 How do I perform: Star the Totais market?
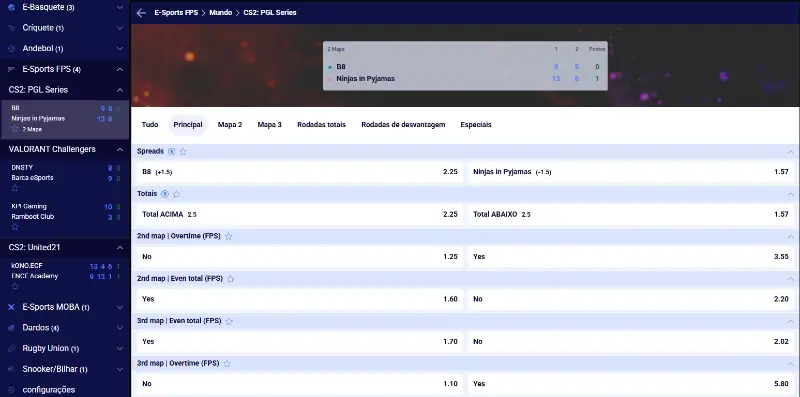tap(177, 194)
